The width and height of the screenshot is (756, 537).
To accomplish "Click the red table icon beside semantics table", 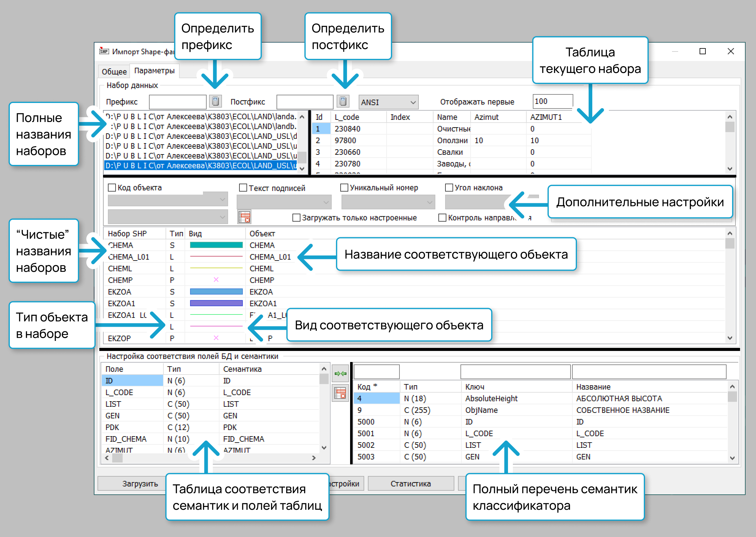I will coord(340,393).
